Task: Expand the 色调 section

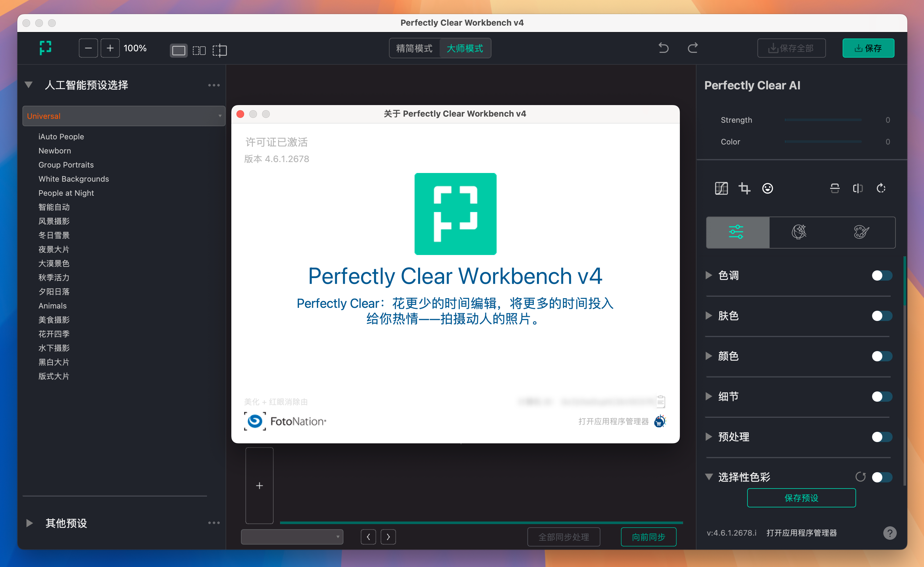Action: coord(709,275)
